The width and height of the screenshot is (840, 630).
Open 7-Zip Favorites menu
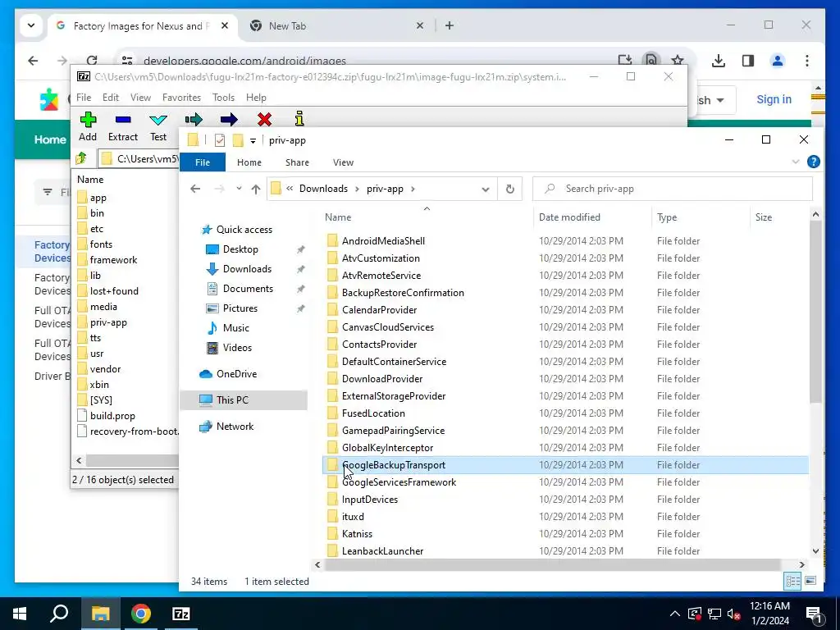[181, 98]
